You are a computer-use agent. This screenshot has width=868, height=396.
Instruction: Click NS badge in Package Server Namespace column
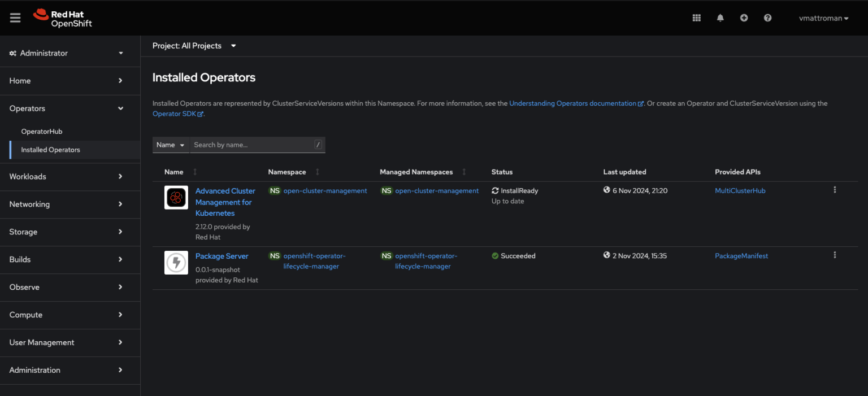(x=275, y=256)
